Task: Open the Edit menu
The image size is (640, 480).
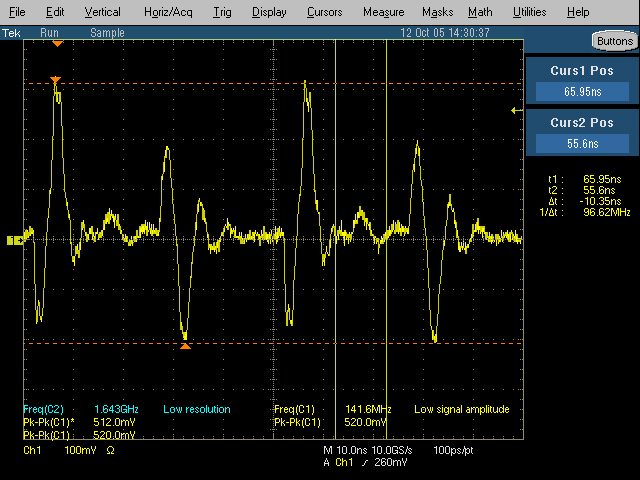Action: coord(55,12)
